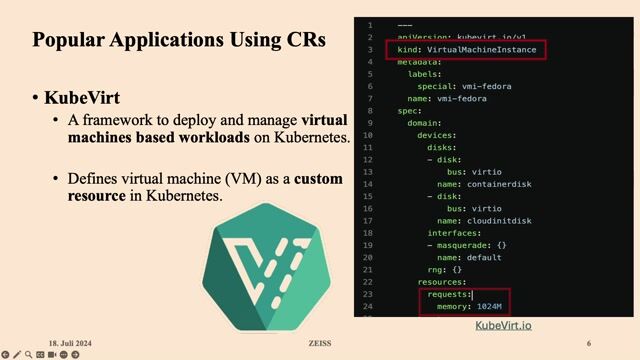The image size is (640, 360).
Task: Open the KubeVirt.io hyperlink
Action: pyautogui.click(x=503, y=325)
